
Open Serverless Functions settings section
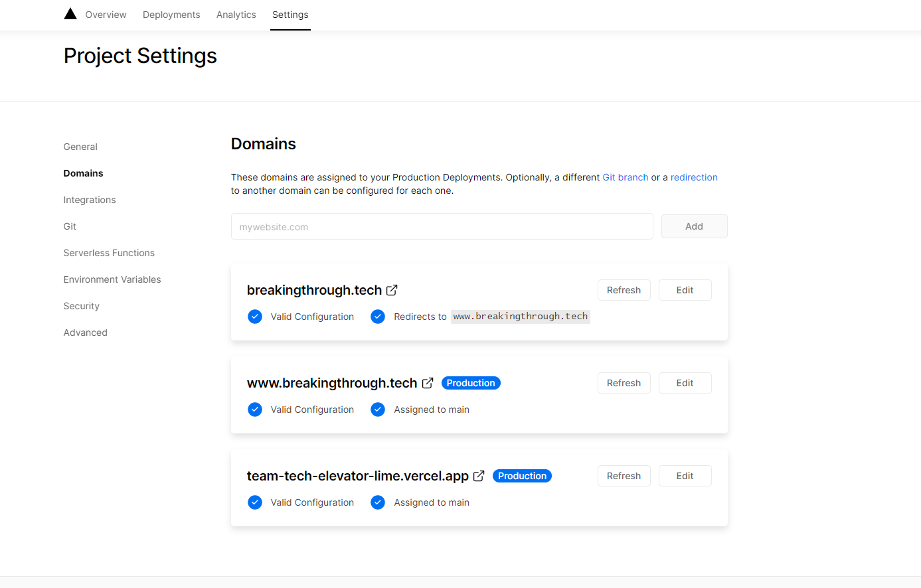coord(109,253)
